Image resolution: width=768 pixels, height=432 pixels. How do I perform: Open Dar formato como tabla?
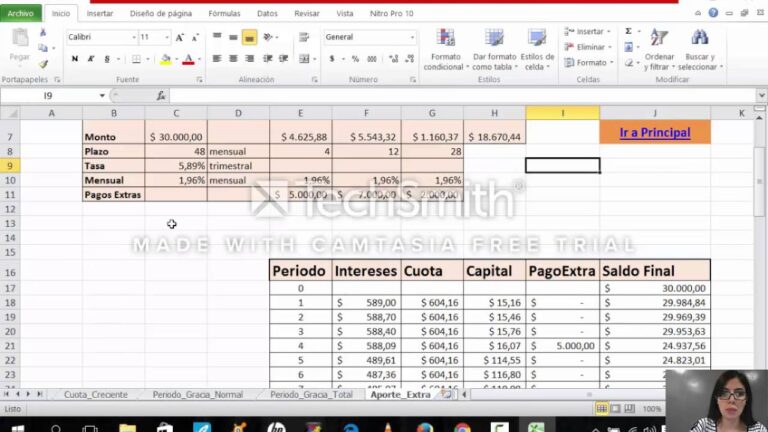[495, 49]
